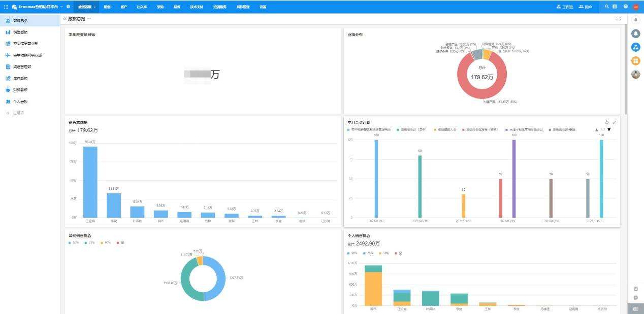Refresh the 本月会议计划 chart
Screen dimensions: 644x314
coord(607,122)
